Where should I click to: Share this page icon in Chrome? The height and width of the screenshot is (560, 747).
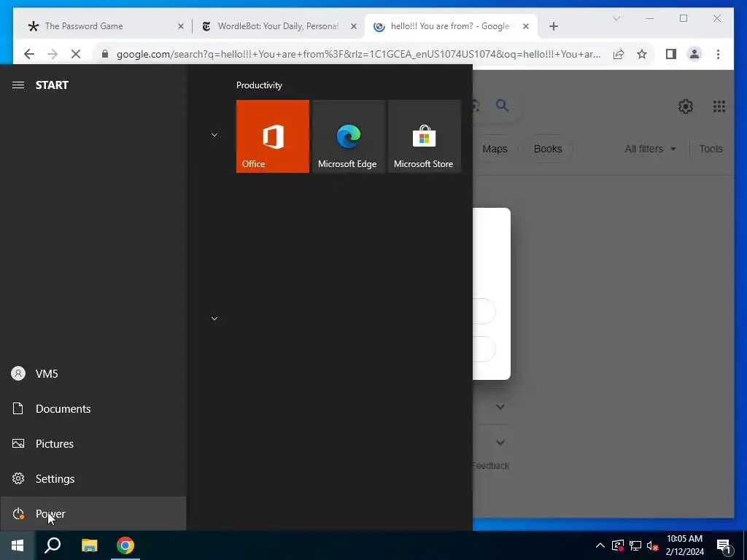pos(619,54)
